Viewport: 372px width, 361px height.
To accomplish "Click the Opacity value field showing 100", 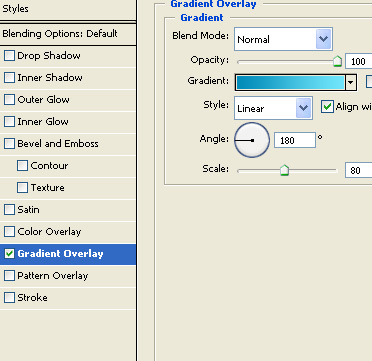I will coord(358,61).
